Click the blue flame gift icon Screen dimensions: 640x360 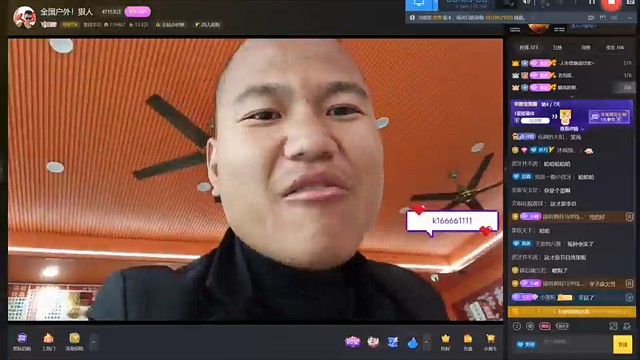coord(412,342)
